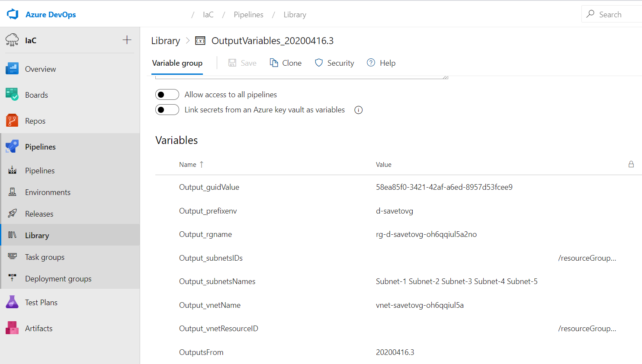Viewport: 642px width, 364px height.
Task: Open Repos from the sidebar
Action: [x=35, y=121]
